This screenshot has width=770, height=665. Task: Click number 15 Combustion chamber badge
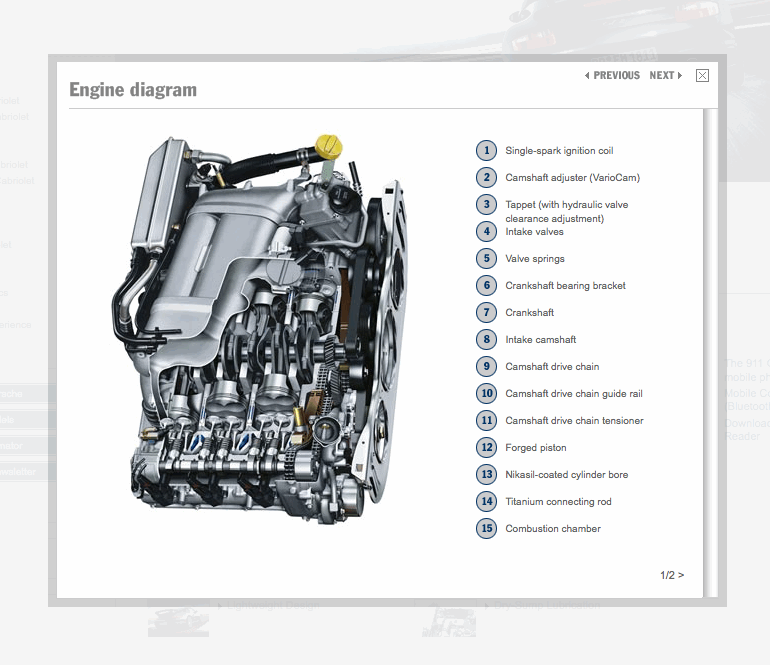click(486, 528)
